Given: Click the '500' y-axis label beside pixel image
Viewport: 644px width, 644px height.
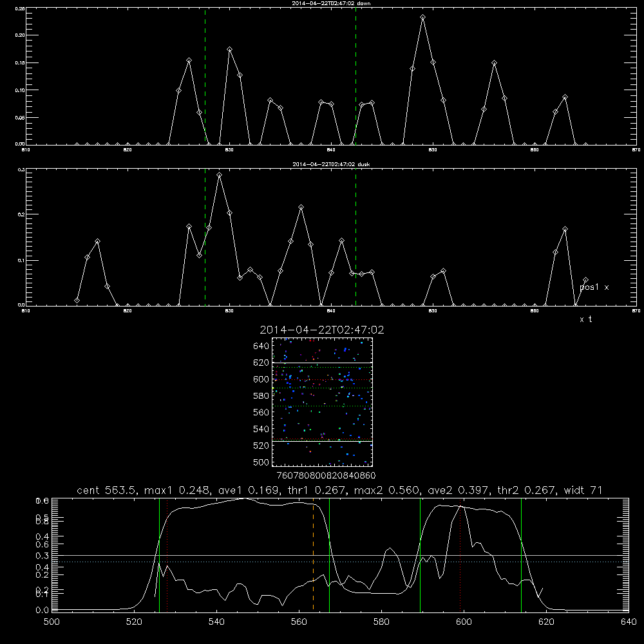Looking at the screenshot, I should tap(261, 462).
